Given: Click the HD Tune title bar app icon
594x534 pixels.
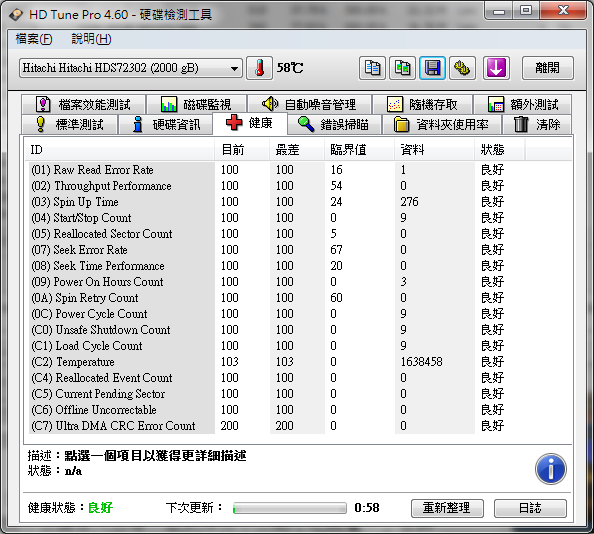Looking at the screenshot, I should pos(16,15).
